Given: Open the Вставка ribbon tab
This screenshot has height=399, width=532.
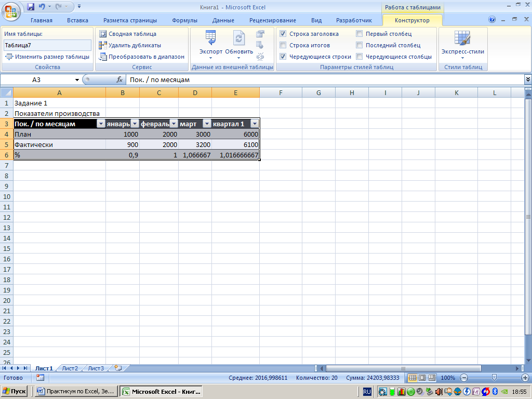Looking at the screenshot, I should [x=77, y=20].
